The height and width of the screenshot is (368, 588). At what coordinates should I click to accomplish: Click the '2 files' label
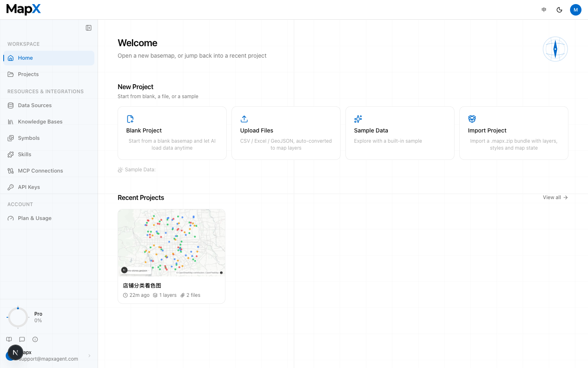point(190,295)
